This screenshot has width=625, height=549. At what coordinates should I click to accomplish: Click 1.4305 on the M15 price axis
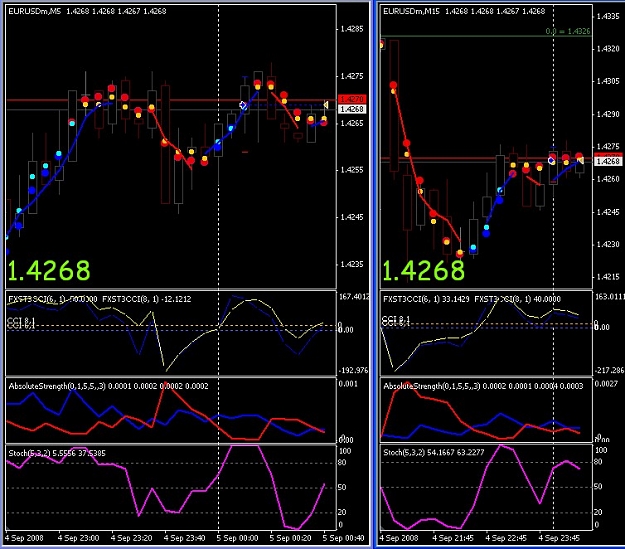coord(608,81)
